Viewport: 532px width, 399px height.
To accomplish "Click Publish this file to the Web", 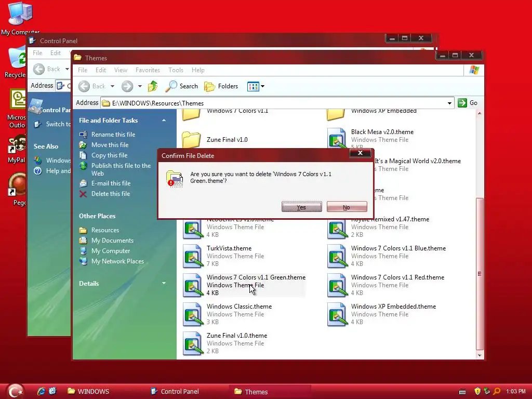I will (121, 169).
